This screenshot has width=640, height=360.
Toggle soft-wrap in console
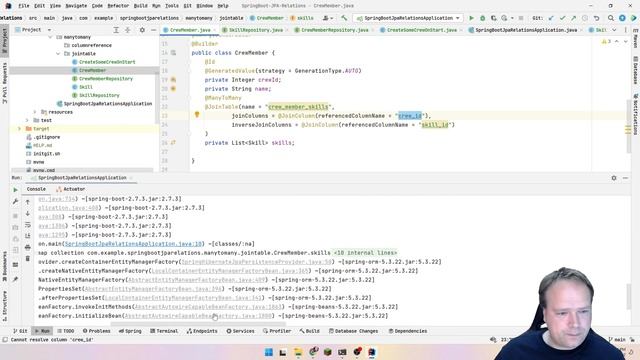point(28,225)
